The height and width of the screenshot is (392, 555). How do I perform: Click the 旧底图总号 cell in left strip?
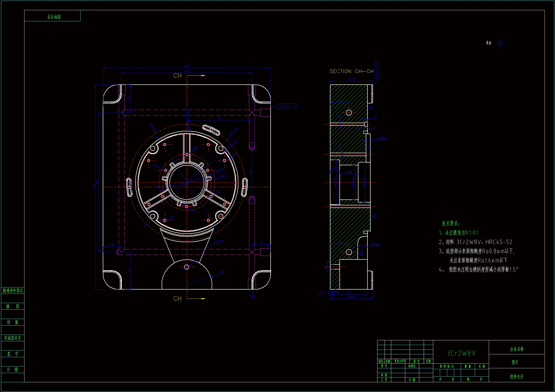click(x=13, y=338)
